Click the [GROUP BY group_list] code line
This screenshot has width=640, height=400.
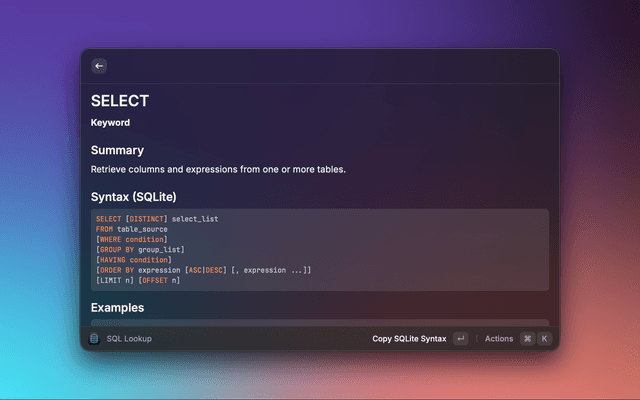[x=140, y=249]
